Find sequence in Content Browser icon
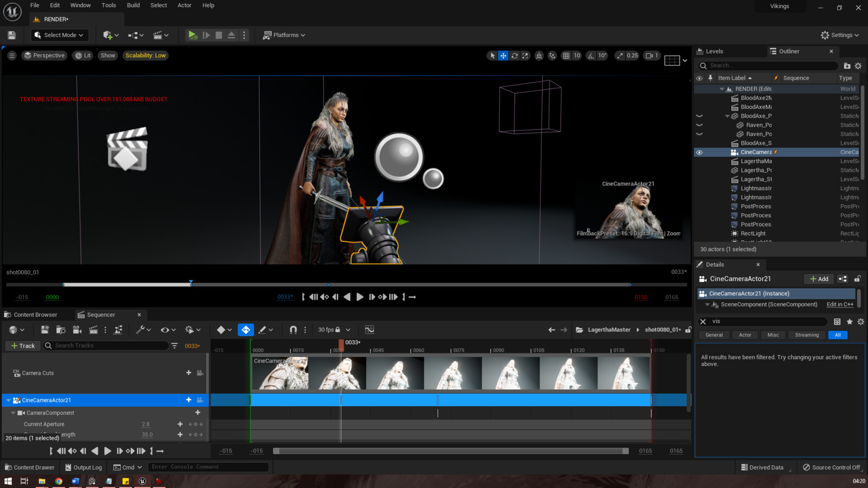This screenshot has width=868, height=488. coord(61,330)
